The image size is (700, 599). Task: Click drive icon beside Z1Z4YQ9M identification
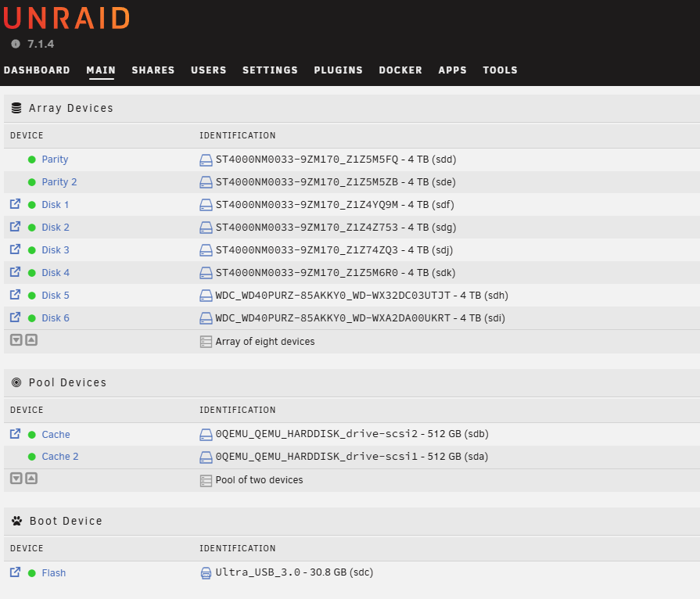pos(206,206)
